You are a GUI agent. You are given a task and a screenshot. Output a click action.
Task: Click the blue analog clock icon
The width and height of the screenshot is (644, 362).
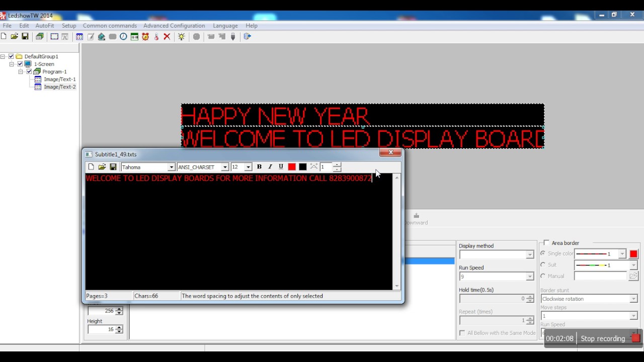point(123,37)
